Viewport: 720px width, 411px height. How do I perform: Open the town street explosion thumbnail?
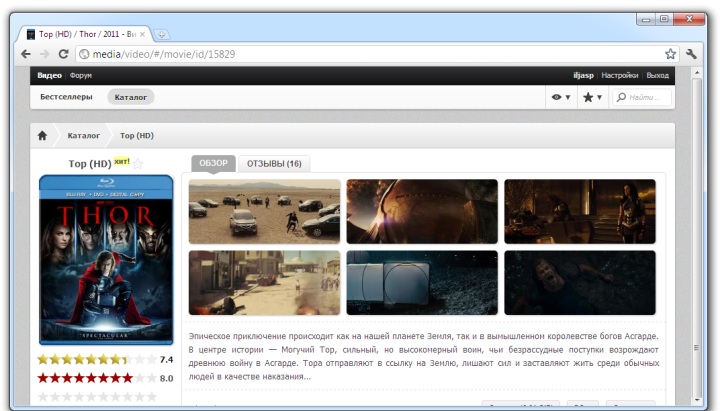264,283
